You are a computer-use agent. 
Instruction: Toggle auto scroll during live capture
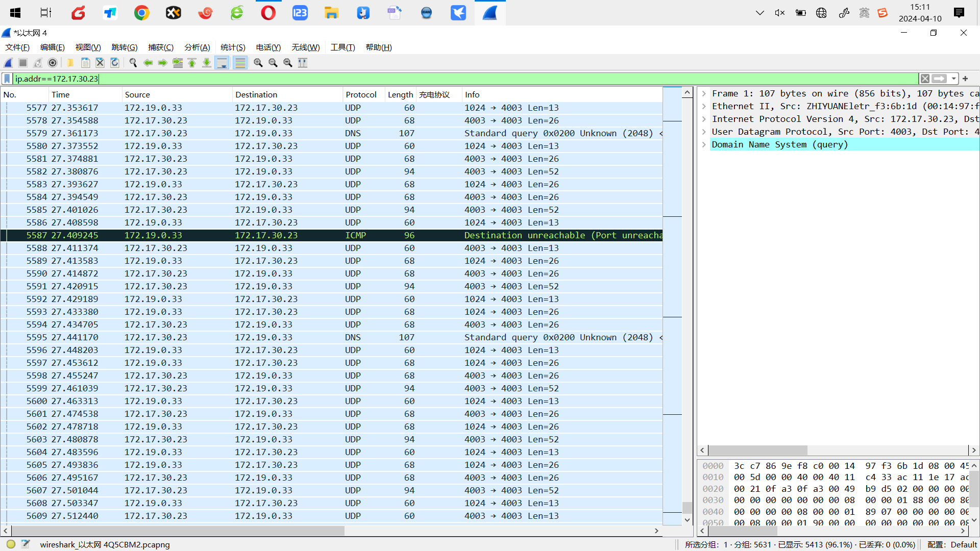pyautogui.click(x=222, y=63)
